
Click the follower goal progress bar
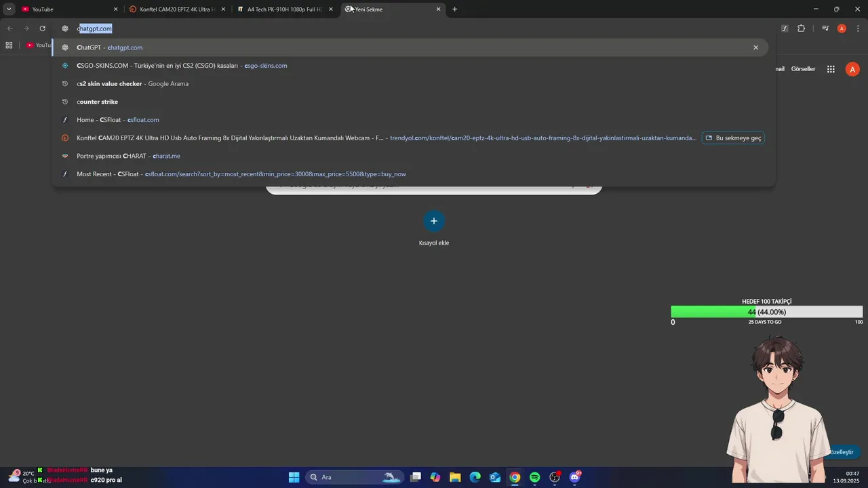tap(767, 312)
